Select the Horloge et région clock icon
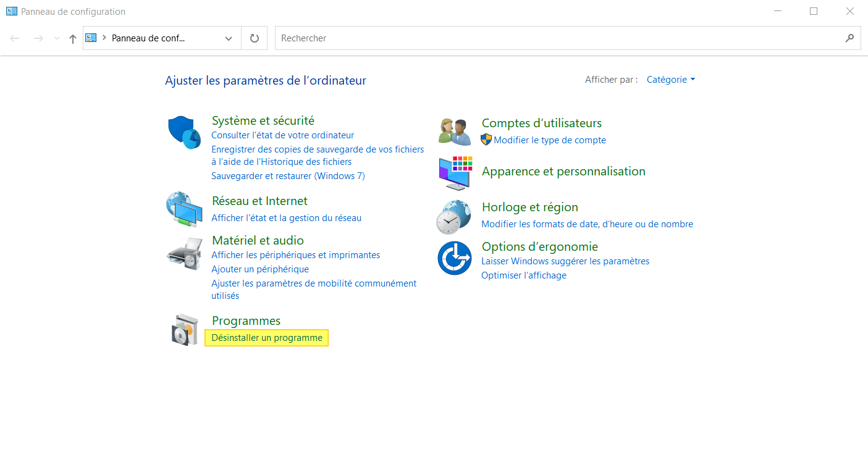This screenshot has height=457, width=868. tap(455, 216)
